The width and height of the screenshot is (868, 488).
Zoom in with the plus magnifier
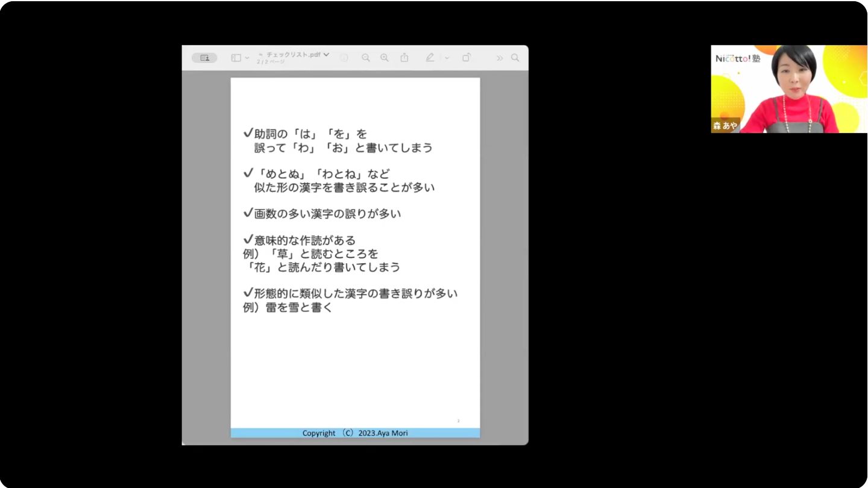point(385,58)
